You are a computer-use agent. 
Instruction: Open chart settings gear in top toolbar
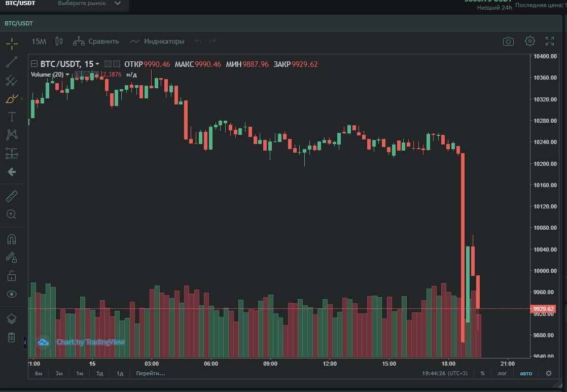click(530, 41)
